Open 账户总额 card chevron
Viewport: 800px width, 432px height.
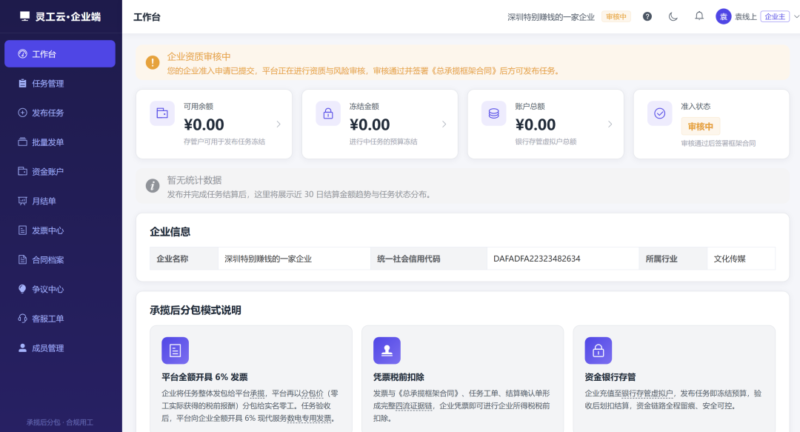[610, 124]
